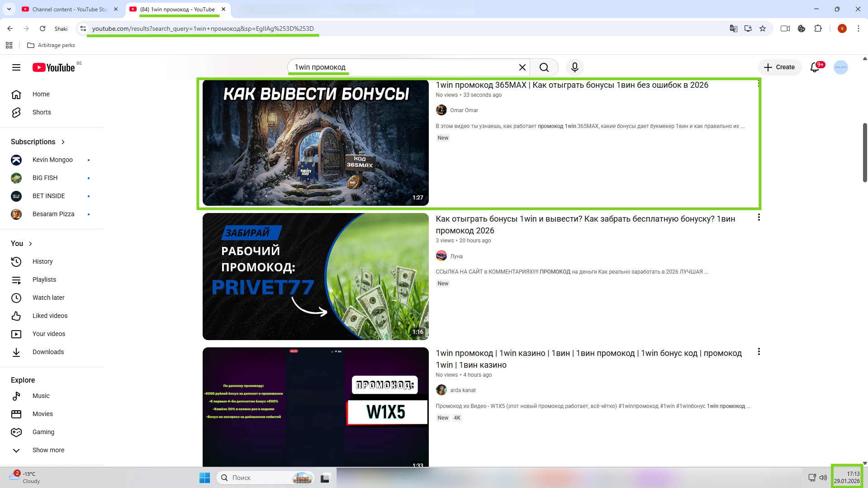
Task: Bookmark this page with the star icon
Action: tap(763, 28)
